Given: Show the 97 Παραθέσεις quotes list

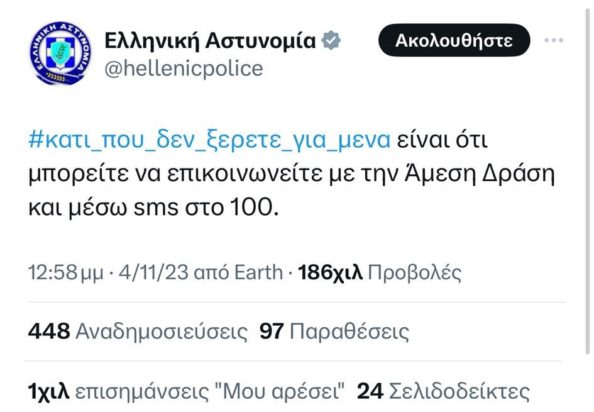Looking at the screenshot, I should pos(335,331).
